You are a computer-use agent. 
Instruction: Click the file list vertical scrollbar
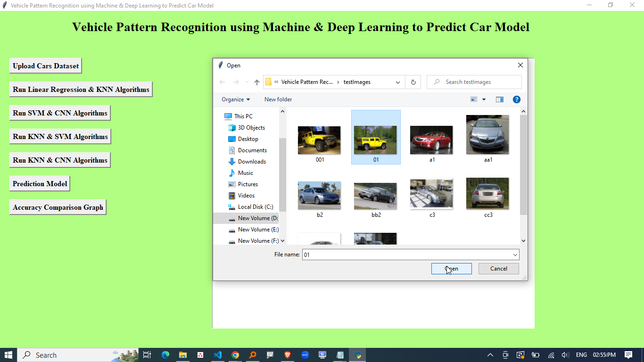point(523,165)
